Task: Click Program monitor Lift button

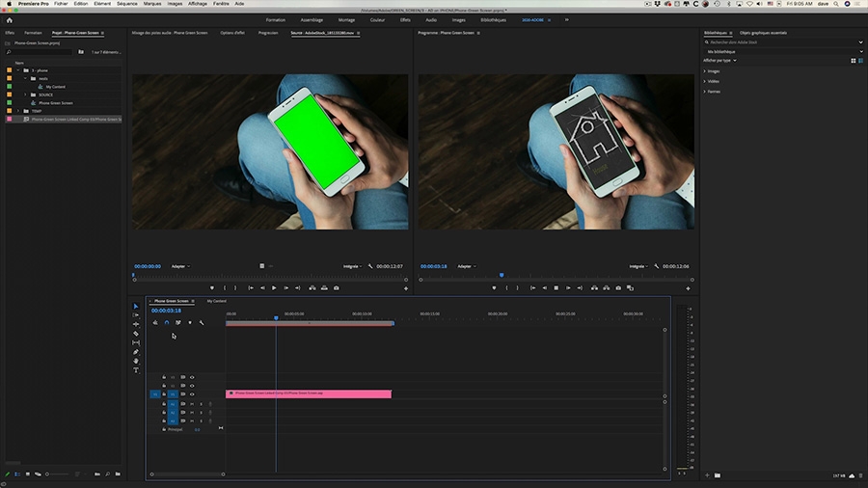Action: (594, 287)
